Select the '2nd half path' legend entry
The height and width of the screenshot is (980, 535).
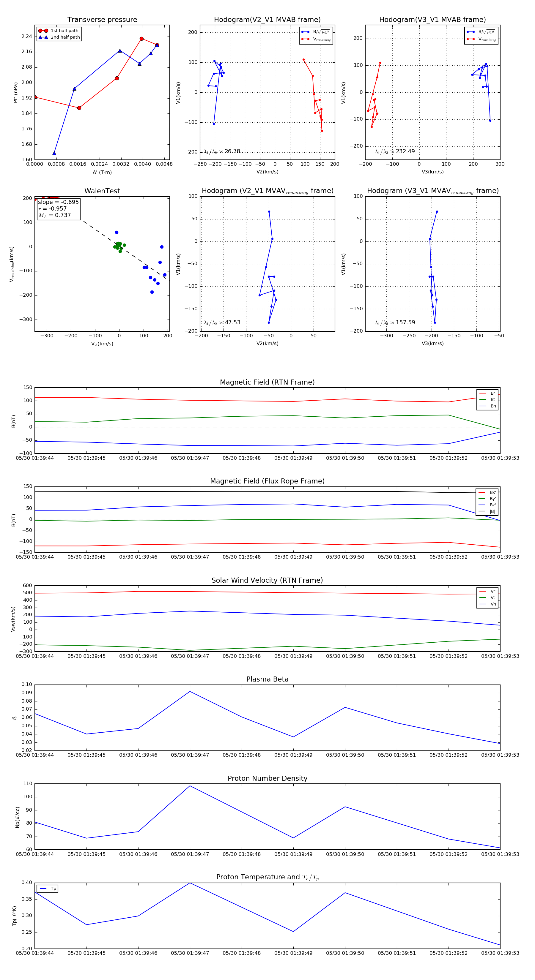(x=59, y=37)
